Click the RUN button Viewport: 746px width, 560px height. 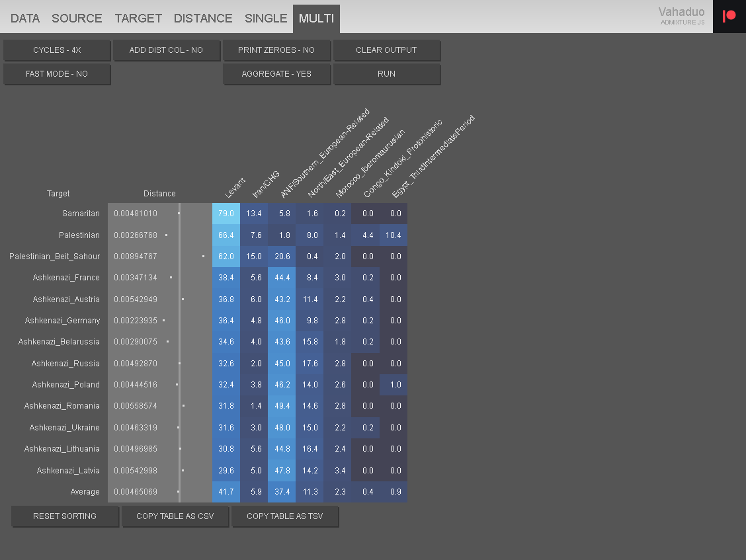tap(386, 74)
